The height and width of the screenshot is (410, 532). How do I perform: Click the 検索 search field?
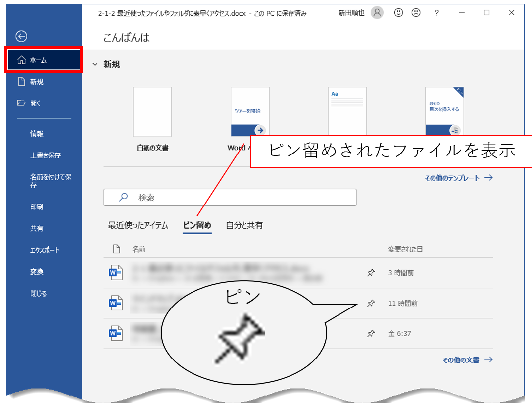230,197
